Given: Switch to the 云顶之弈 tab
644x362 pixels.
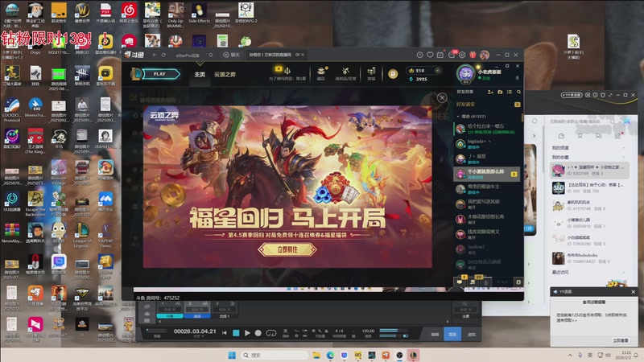Looking at the screenshot, I should coord(225,74).
